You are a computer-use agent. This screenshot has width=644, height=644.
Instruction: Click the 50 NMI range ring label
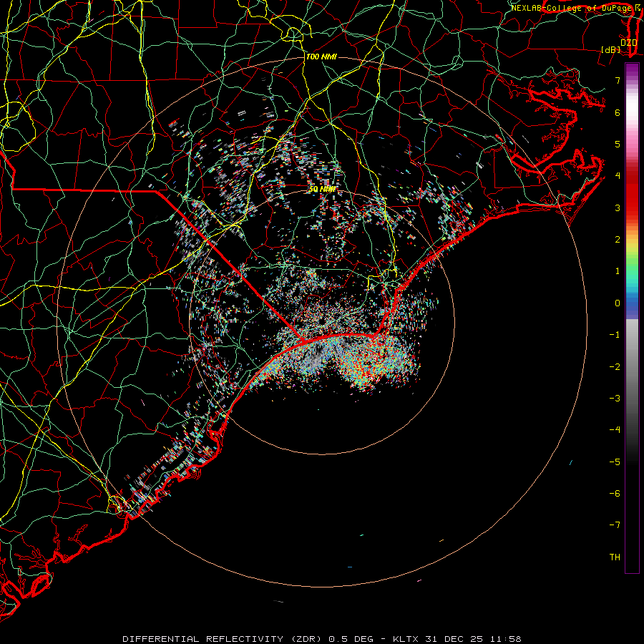click(x=322, y=189)
